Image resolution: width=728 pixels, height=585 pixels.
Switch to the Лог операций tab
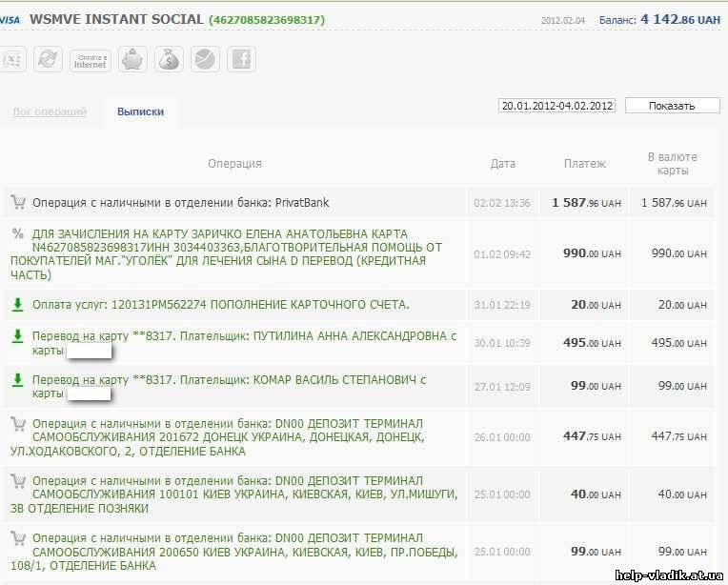[50, 111]
